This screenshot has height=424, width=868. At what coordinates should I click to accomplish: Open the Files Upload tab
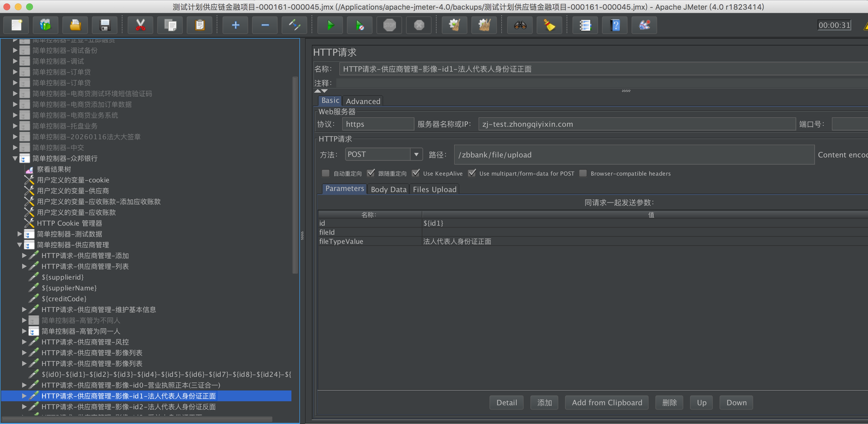(x=434, y=190)
